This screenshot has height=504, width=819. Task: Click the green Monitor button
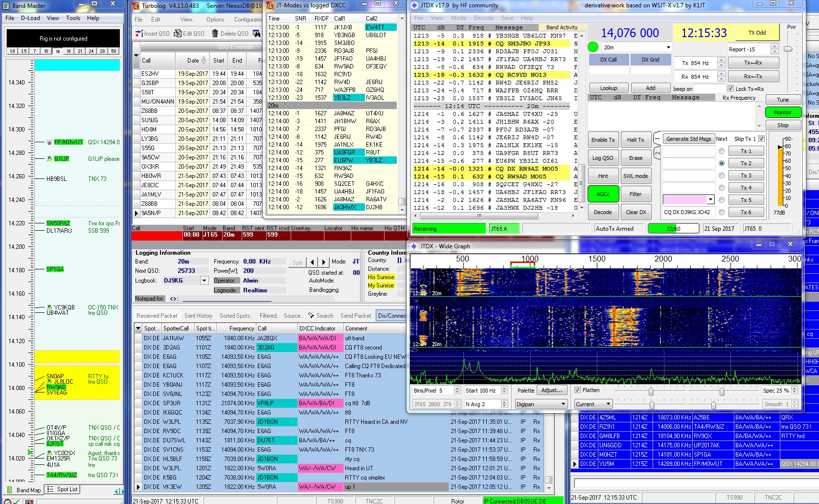coord(782,112)
